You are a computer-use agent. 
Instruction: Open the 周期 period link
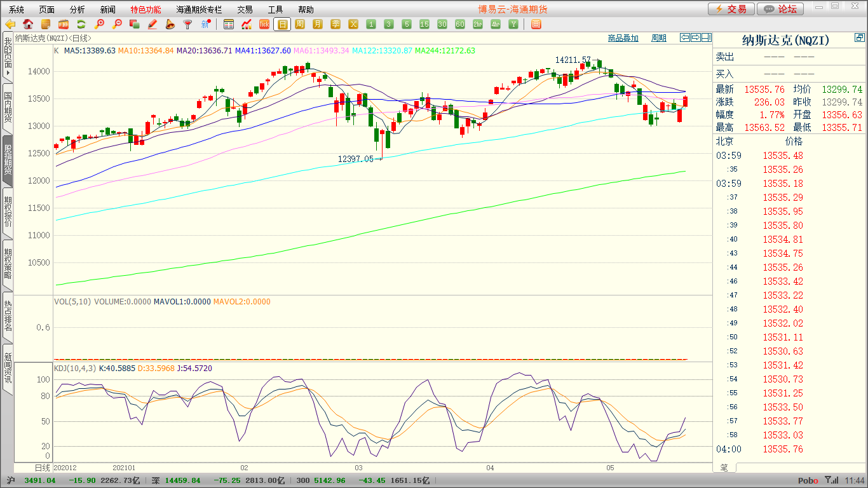click(659, 38)
